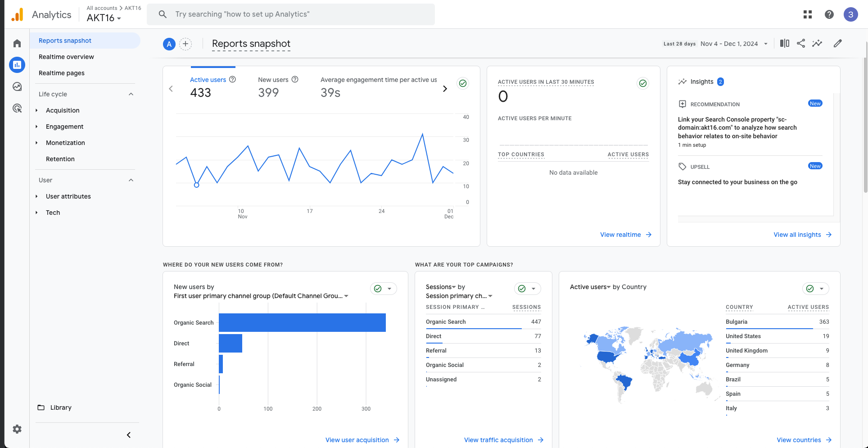Select the New users metric tab

(x=278, y=87)
